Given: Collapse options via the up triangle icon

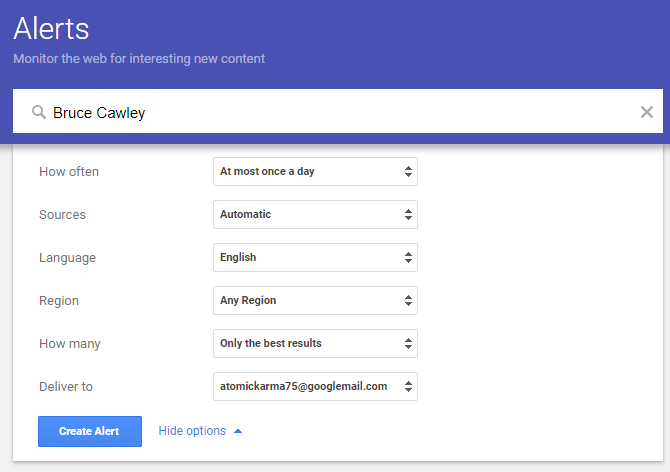Looking at the screenshot, I should click(238, 431).
